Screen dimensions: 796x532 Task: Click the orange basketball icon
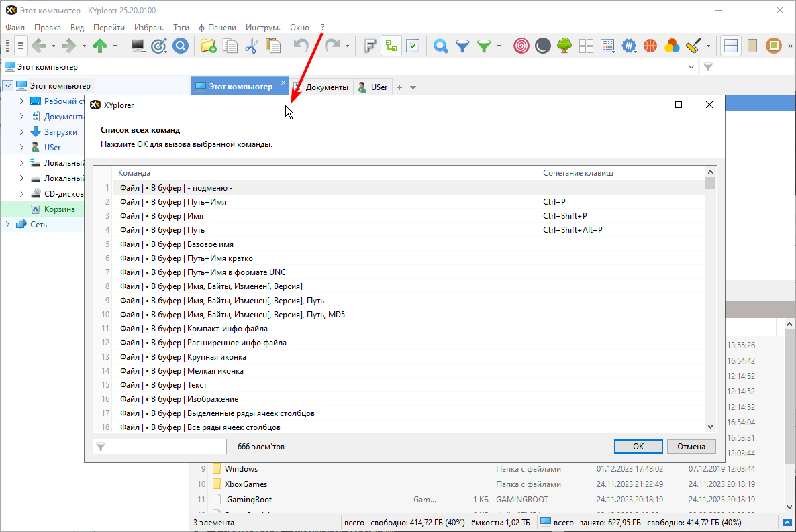650,46
